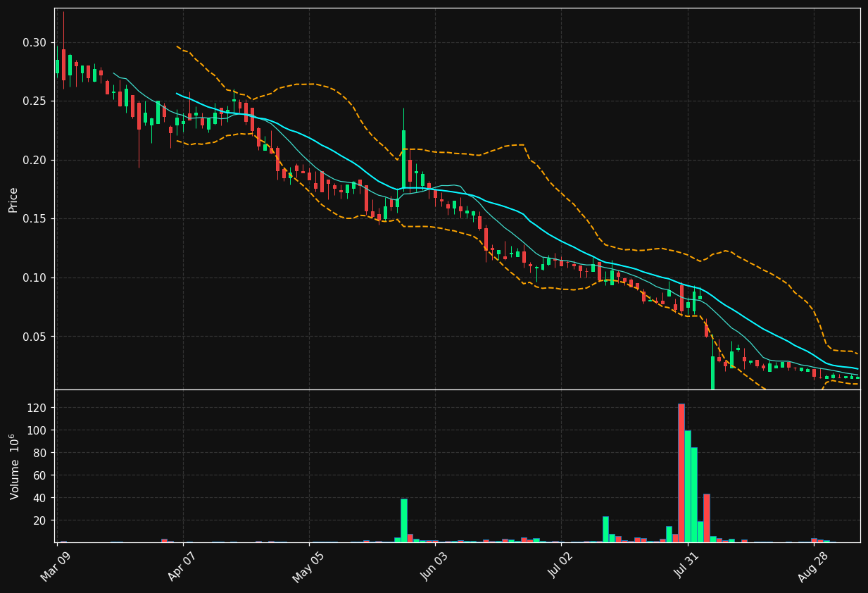Screen dimensions: 868x593
Task: Select the Mar 09 date label
Action: (56, 566)
